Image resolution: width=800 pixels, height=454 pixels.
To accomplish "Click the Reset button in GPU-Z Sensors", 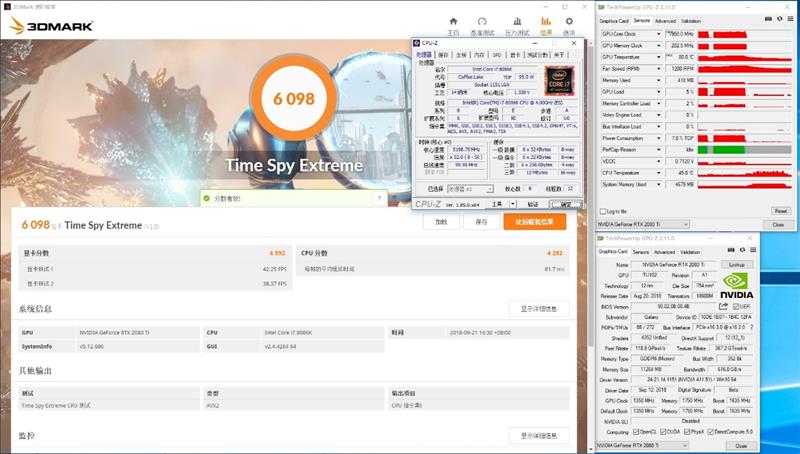I will pyautogui.click(x=781, y=211).
